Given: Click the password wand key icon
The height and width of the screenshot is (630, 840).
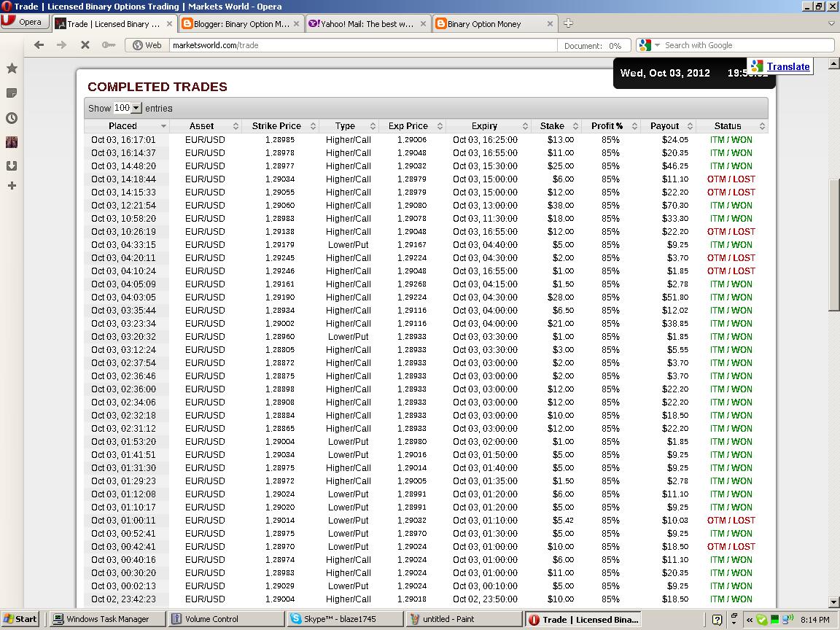Looking at the screenshot, I should click(x=109, y=45).
